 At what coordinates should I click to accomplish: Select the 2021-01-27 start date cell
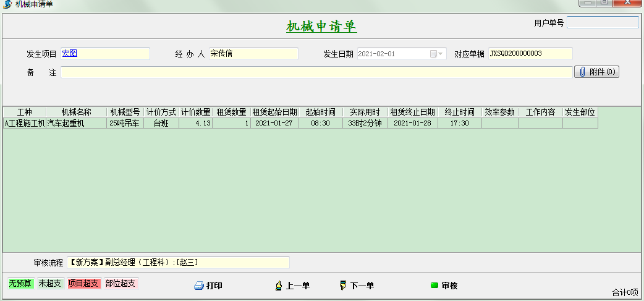click(274, 123)
